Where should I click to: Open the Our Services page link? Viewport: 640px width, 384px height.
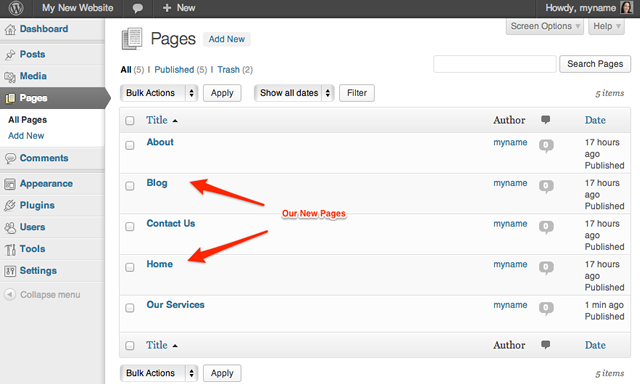click(x=176, y=304)
